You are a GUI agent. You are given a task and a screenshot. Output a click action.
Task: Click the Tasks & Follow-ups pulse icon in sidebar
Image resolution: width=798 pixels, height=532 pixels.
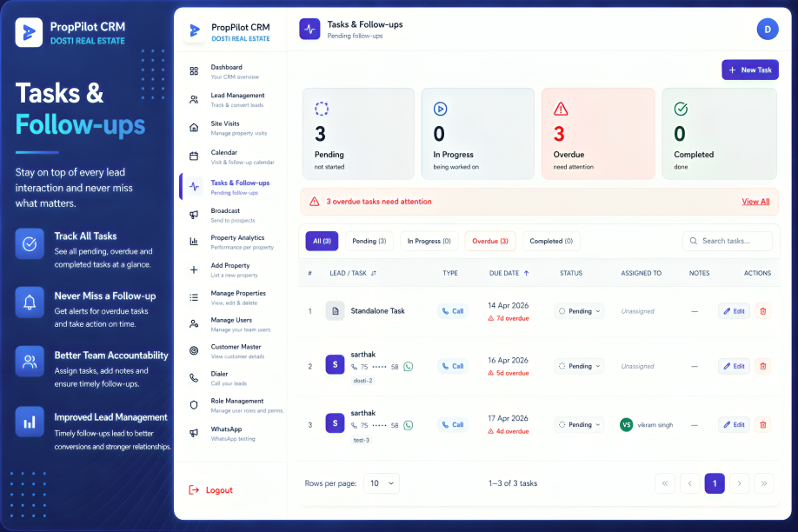tap(194, 186)
